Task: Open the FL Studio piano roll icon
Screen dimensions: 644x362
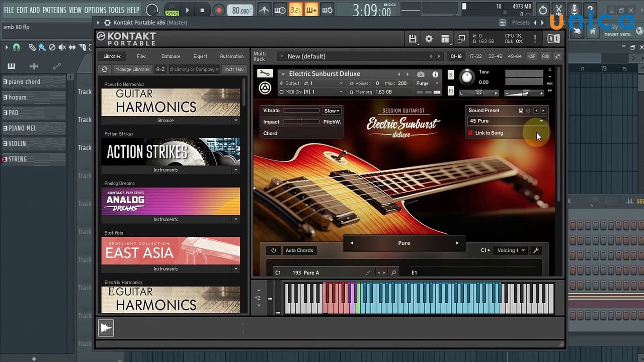Action: pos(12,66)
